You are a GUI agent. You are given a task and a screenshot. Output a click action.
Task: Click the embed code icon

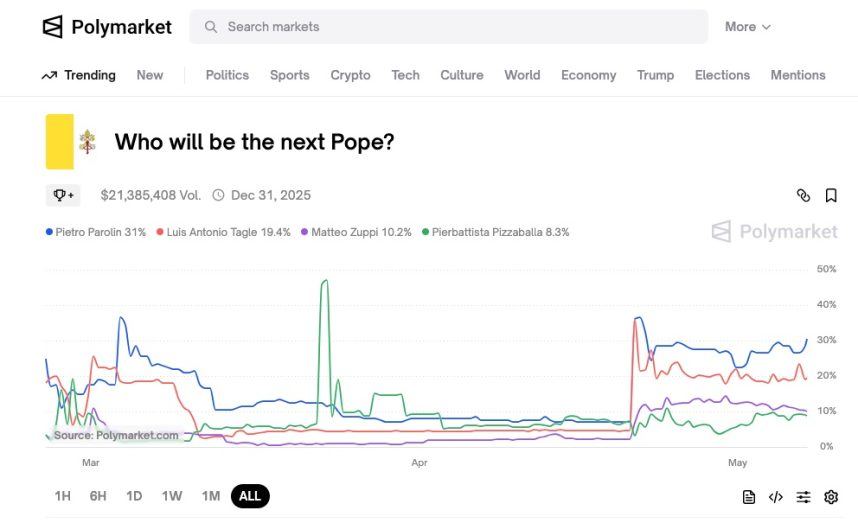coord(776,497)
